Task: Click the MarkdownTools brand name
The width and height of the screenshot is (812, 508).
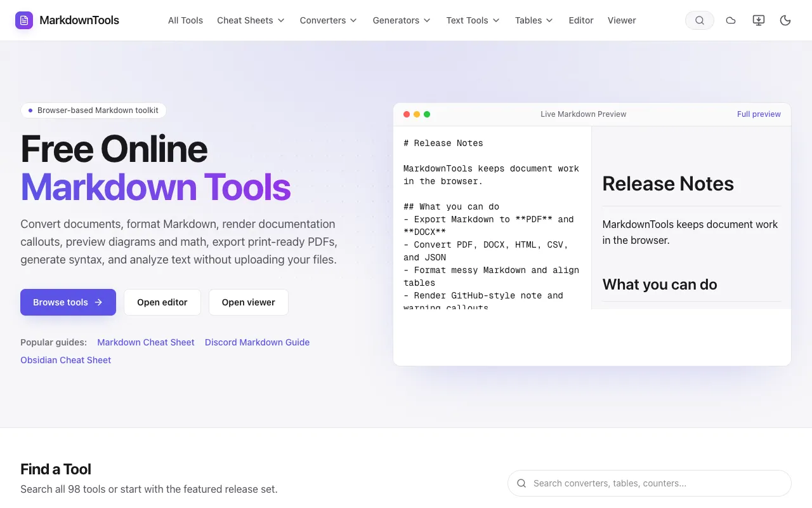Action: click(x=79, y=20)
